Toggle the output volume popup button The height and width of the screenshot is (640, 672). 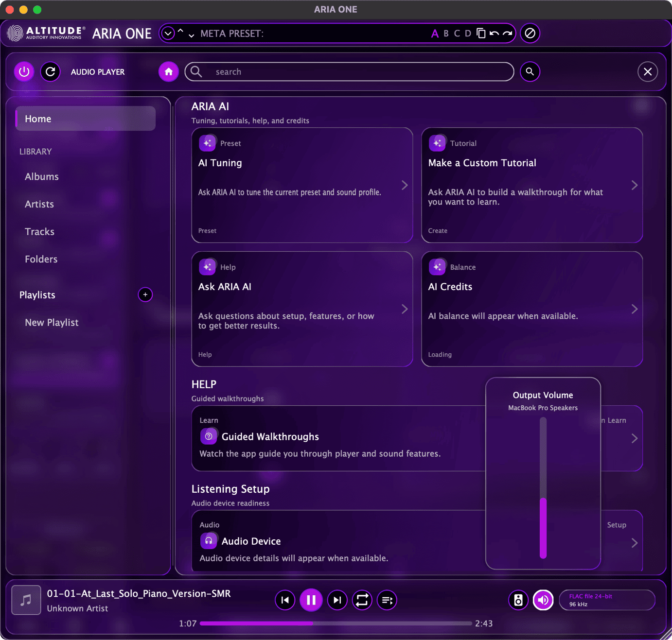click(543, 600)
